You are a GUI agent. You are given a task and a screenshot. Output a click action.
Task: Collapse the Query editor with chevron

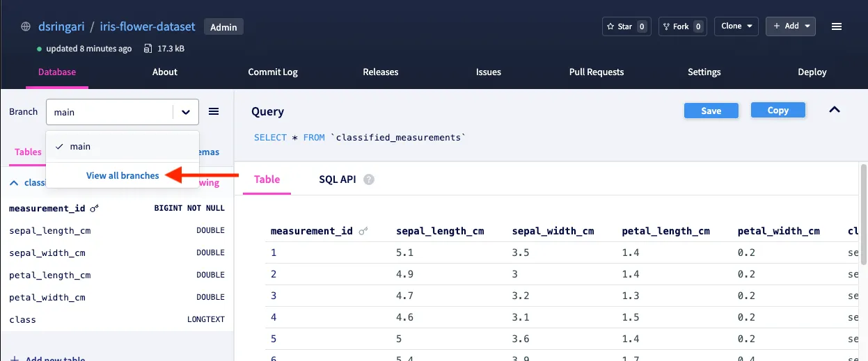[835, 110]
